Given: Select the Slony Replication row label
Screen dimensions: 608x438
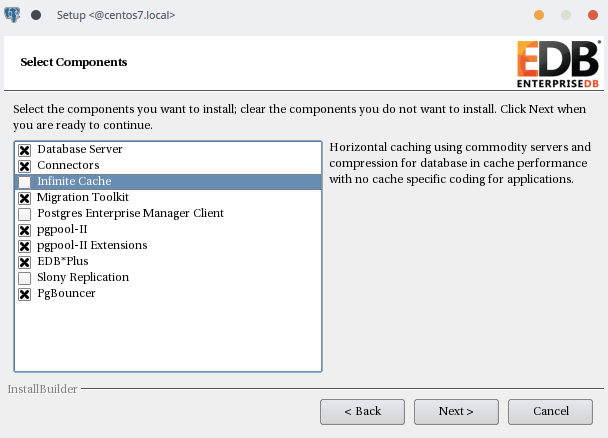Looking at the screenshot, I should pos(83,277).
